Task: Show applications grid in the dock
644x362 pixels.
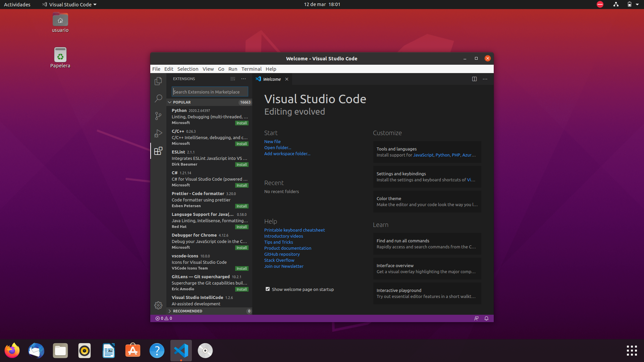Action: tap(632, 351)
